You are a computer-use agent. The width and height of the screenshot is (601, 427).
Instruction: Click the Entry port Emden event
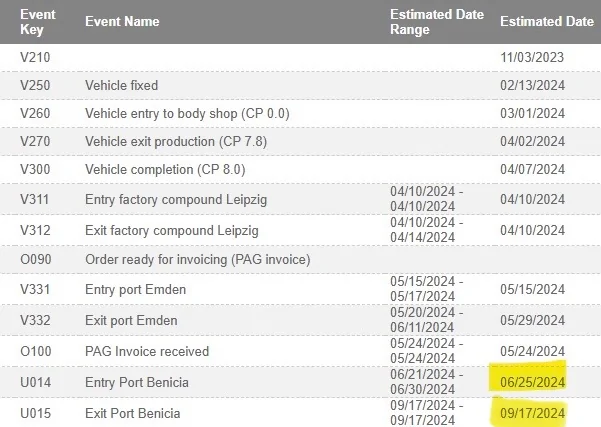(136, 290)
